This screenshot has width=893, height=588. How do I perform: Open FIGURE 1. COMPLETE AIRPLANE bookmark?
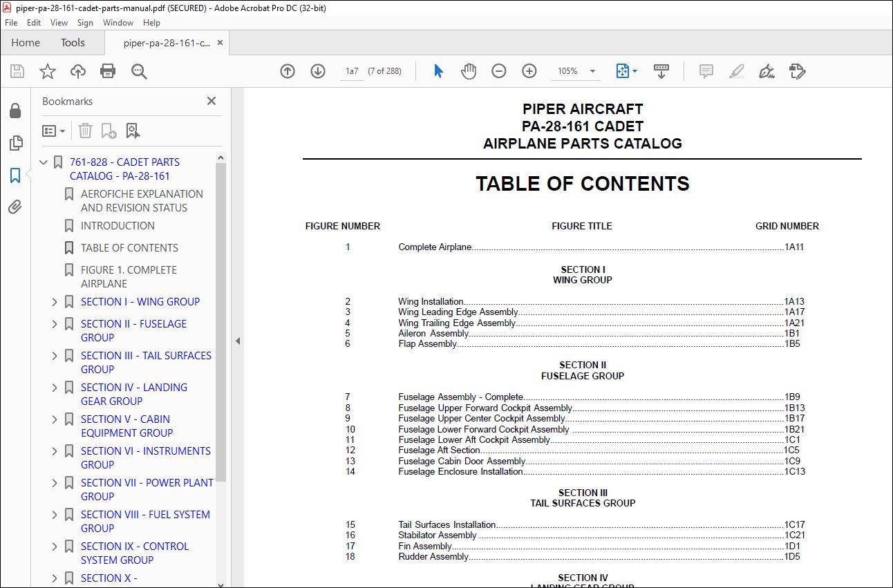(129, 277)
